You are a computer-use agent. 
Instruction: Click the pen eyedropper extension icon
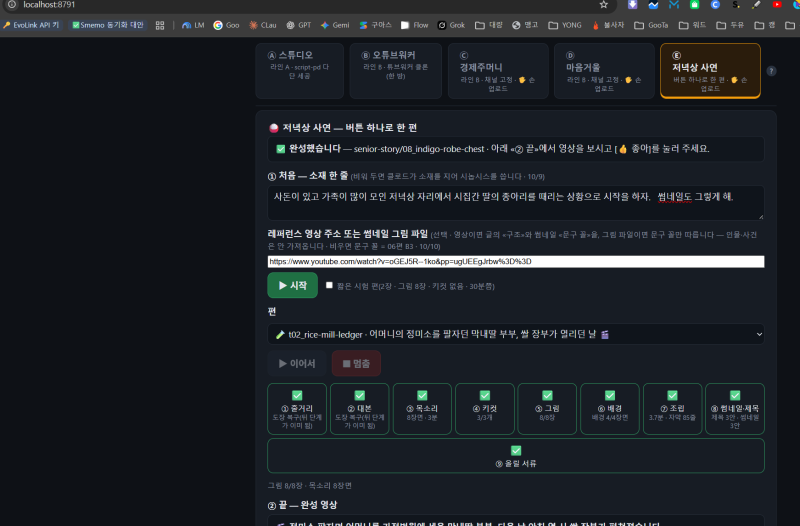coord(756,5)
